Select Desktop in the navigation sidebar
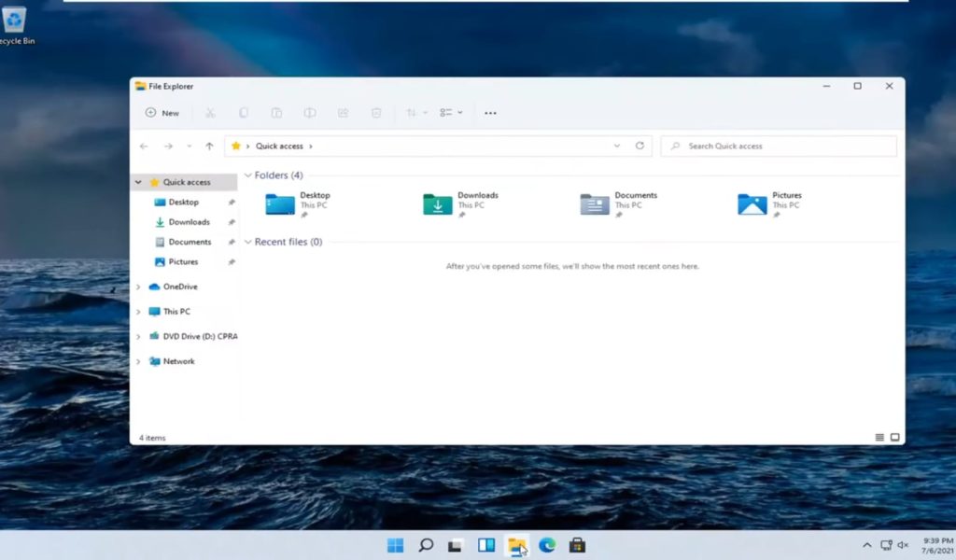The width and height of the screenshot is (956, 560). click(x=183, y=202)
